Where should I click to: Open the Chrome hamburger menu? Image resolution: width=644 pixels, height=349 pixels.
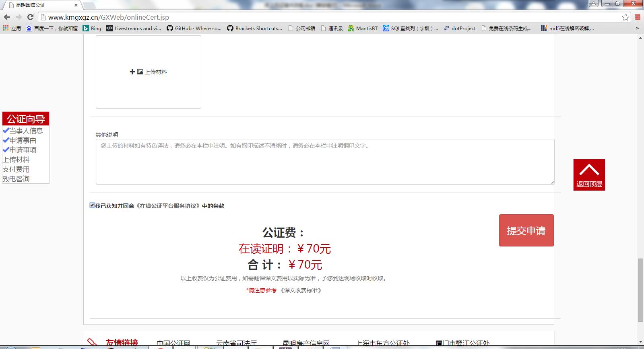pos(638,17)
